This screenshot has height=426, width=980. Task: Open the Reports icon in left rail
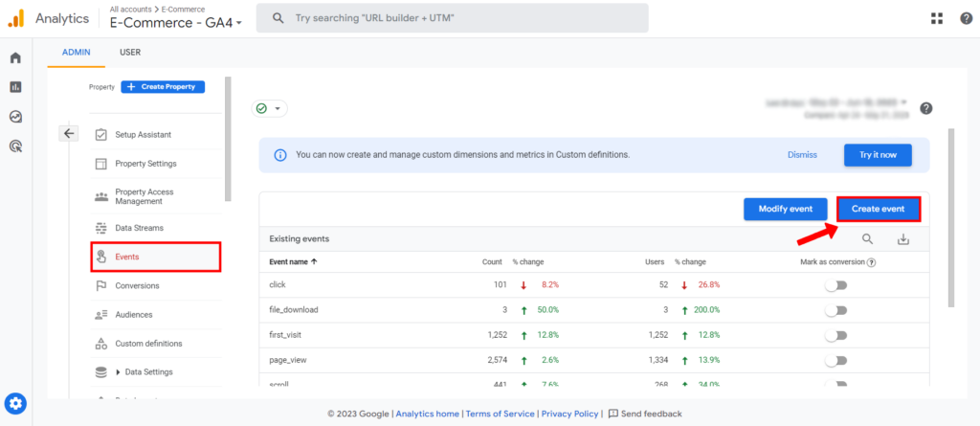pyautogui.click(x=15, y=87)
